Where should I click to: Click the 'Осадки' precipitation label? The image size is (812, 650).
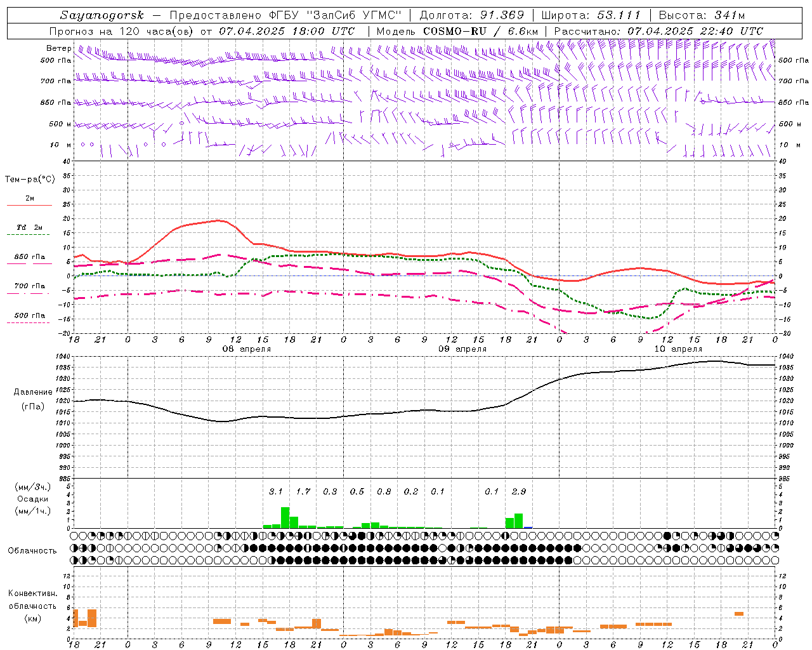[33, 499]
